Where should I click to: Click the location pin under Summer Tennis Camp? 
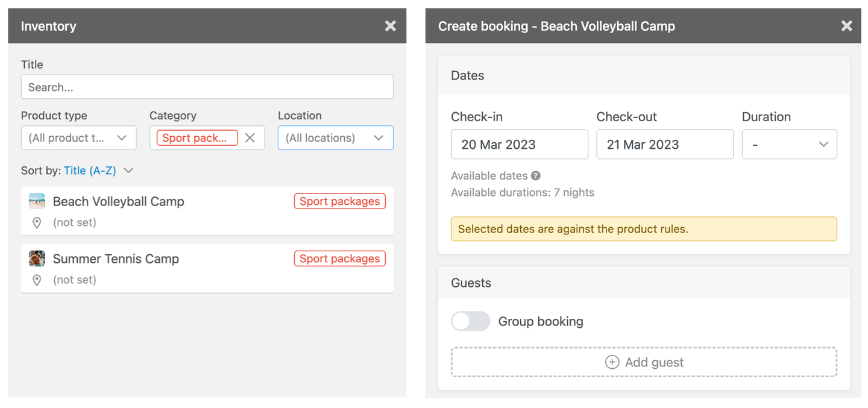37,280
